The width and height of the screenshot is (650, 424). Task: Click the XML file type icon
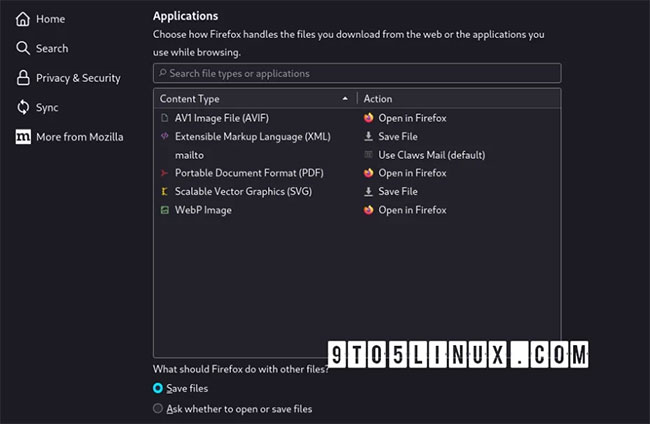click(x=165, y=136)
